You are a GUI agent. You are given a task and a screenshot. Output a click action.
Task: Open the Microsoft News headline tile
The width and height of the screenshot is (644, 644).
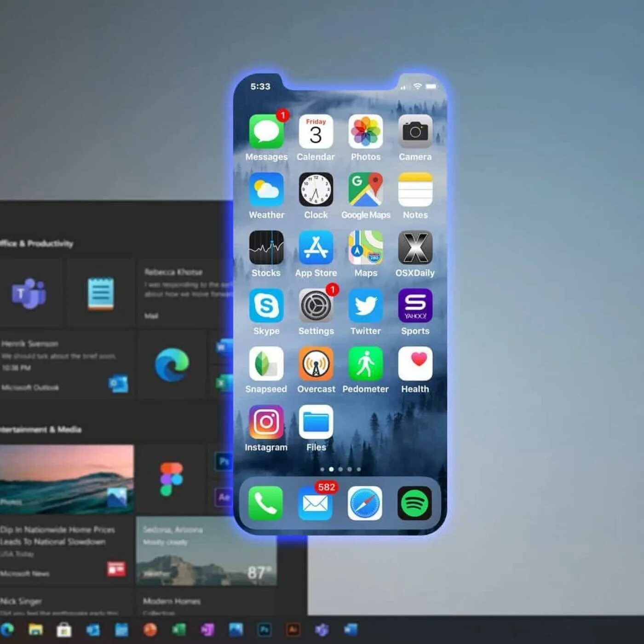click(67, 551)
